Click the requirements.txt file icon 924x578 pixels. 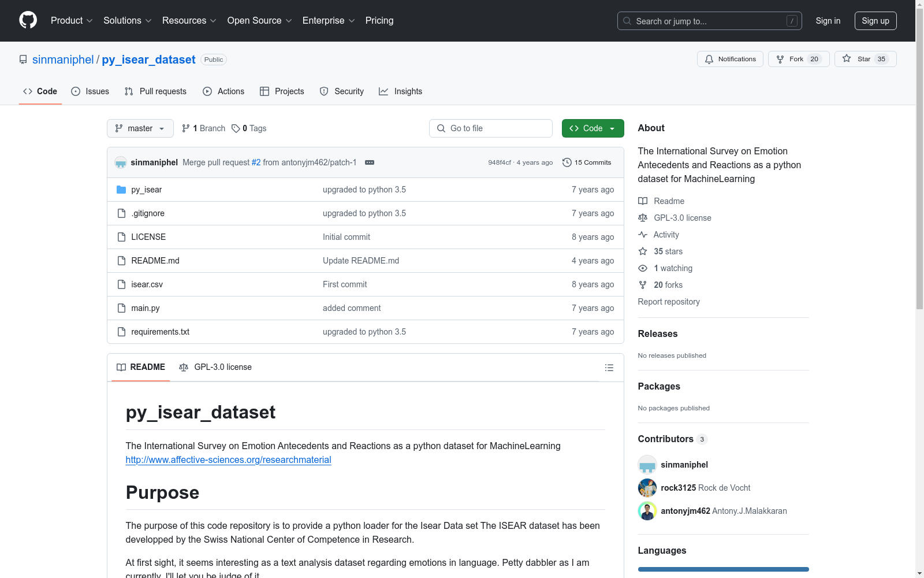121,332
